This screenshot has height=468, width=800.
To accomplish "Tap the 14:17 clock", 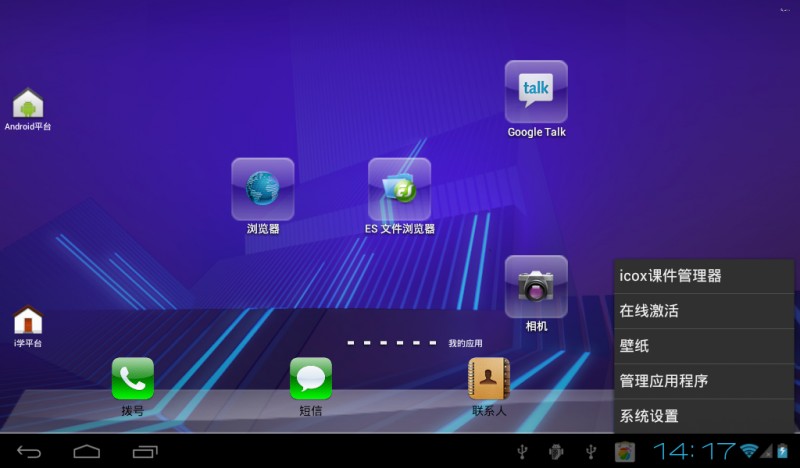I will [x=695, y=451].
